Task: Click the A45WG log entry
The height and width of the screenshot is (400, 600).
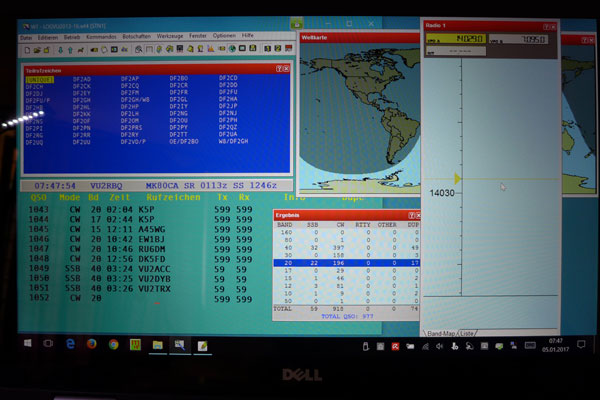Action: coord(140,229)
